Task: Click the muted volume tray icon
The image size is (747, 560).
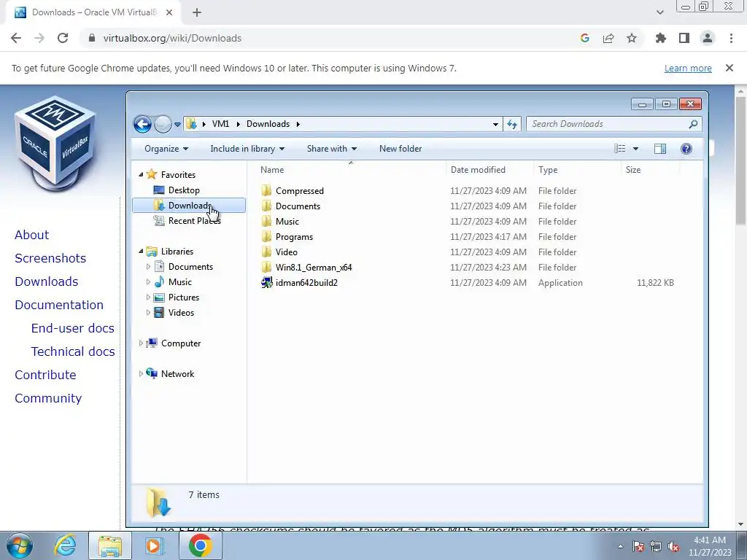Action: click(x=673, y=547)
